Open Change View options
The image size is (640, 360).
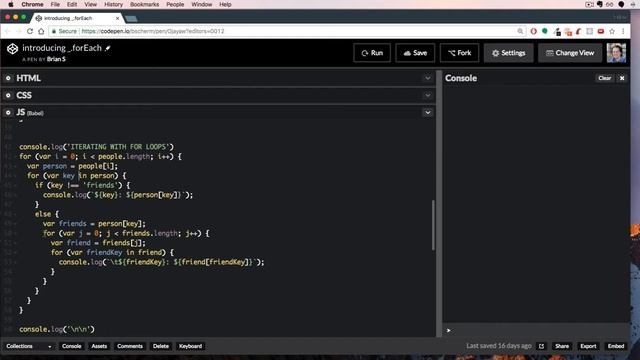(570, 53)
